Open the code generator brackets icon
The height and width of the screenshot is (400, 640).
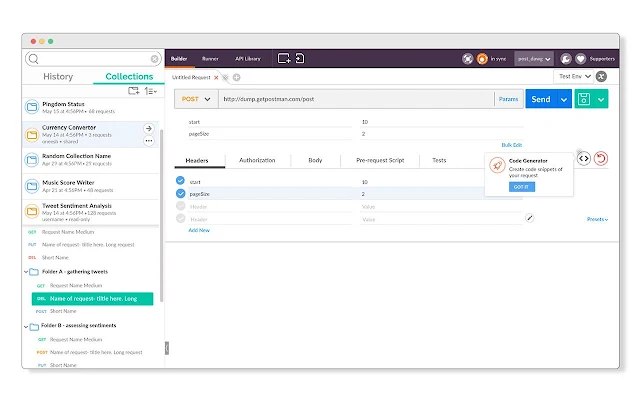(x=584, y=158)
